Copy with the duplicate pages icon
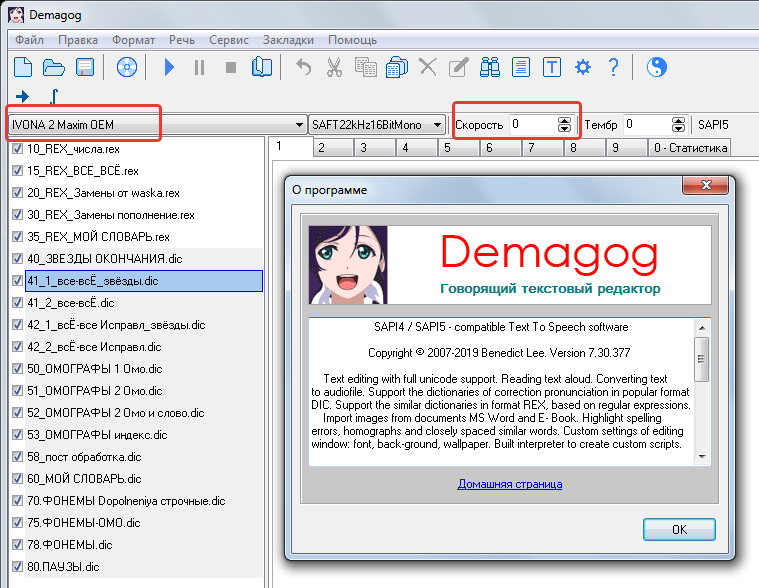This screenshot has width=759, height=588. [x=366, y=67]
